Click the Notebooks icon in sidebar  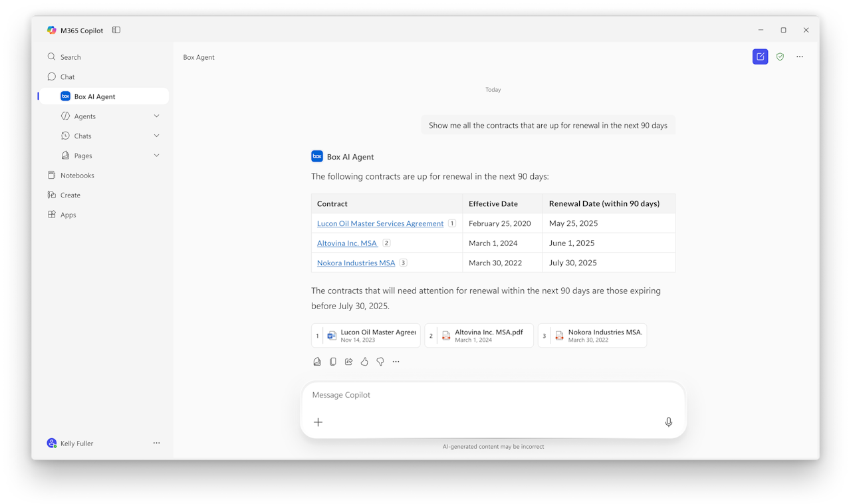point(52,176)
